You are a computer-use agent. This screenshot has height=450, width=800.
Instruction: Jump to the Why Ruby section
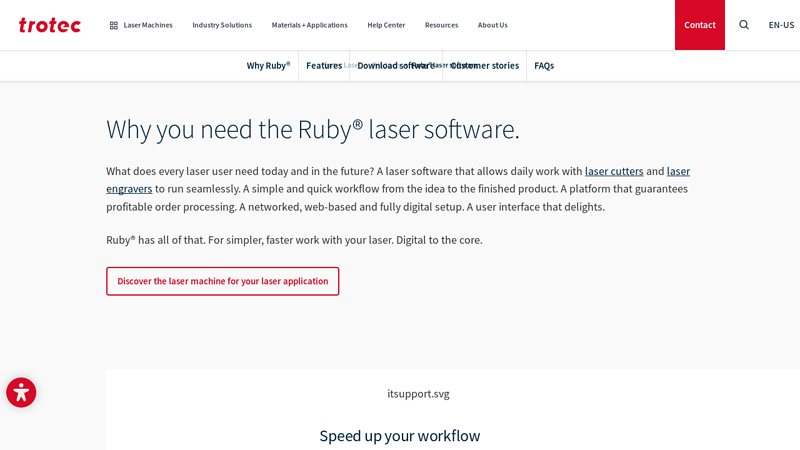268,66
